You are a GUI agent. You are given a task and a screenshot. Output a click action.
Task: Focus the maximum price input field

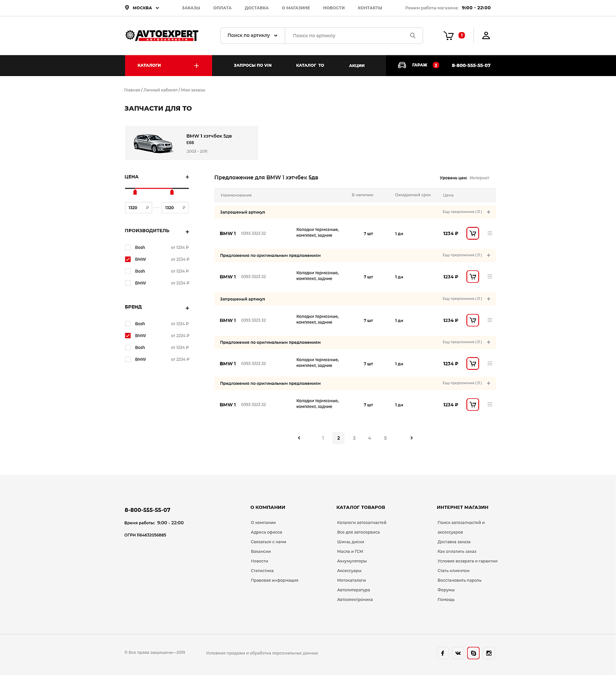tap(175, 208)
